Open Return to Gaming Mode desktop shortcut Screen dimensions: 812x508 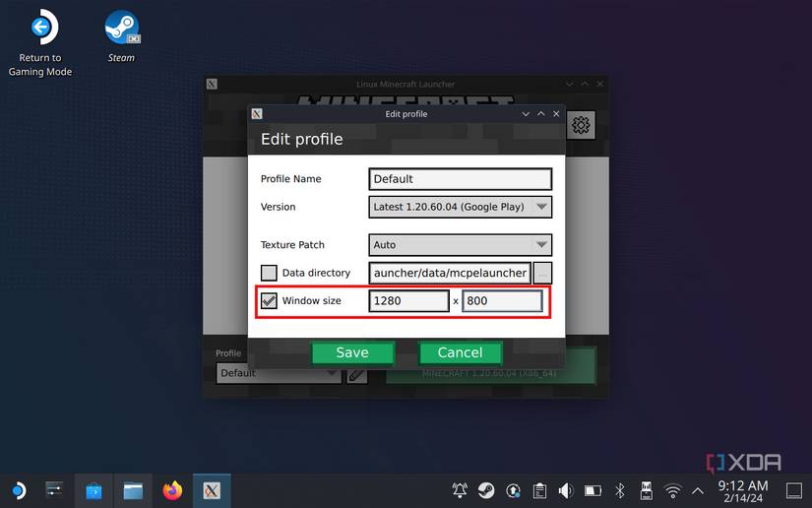pyautogui.click(x=40, y=43)
